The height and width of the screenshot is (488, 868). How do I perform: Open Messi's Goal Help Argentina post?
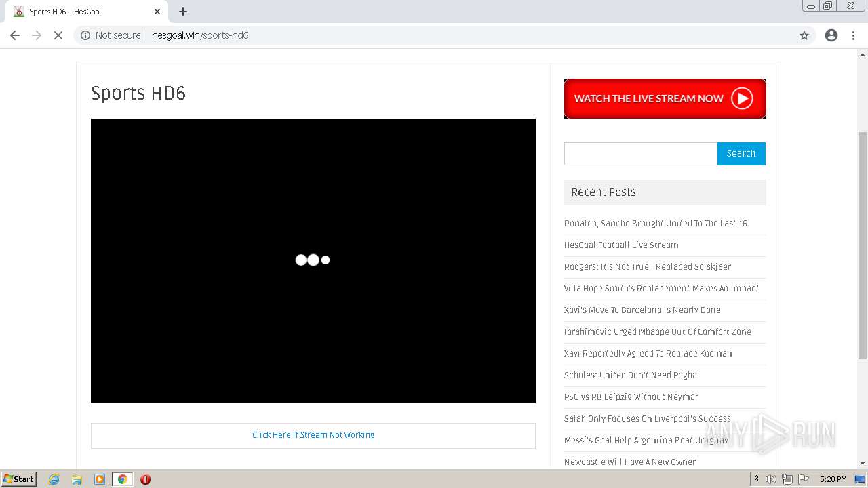(646, 441)
